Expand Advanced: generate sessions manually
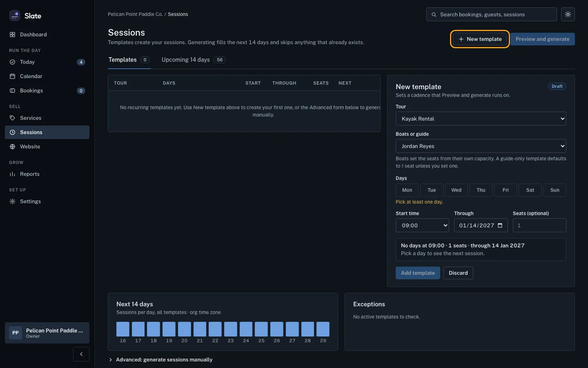The height and width of the screenshot is (368, 588). (x=160, y=360)
